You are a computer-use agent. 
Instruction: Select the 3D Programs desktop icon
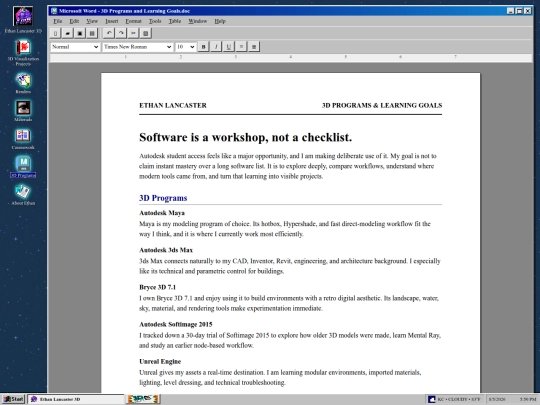[x=23, y=167]
